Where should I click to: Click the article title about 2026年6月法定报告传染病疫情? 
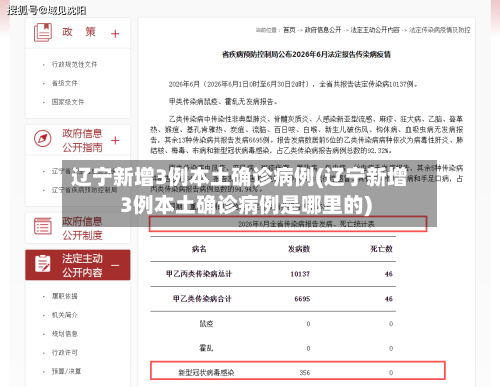(306, 54)
